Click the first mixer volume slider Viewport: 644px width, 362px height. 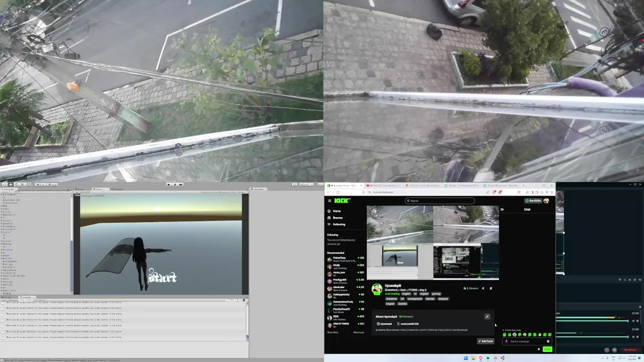click(592, 321)
